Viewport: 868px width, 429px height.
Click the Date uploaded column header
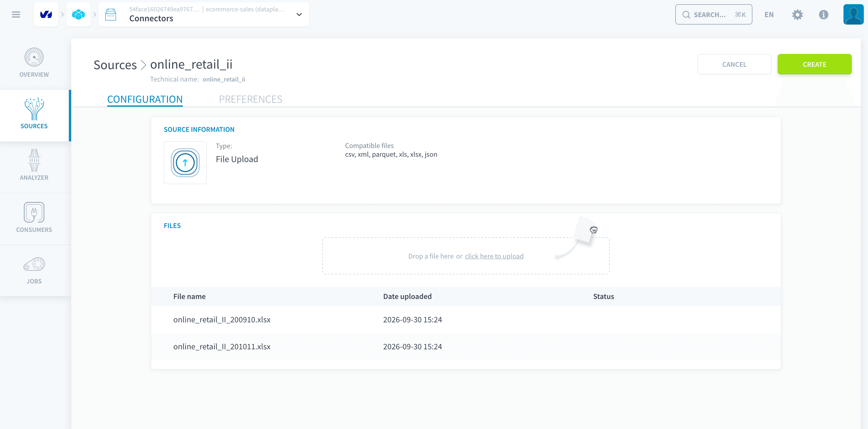[x=407, y=297]
